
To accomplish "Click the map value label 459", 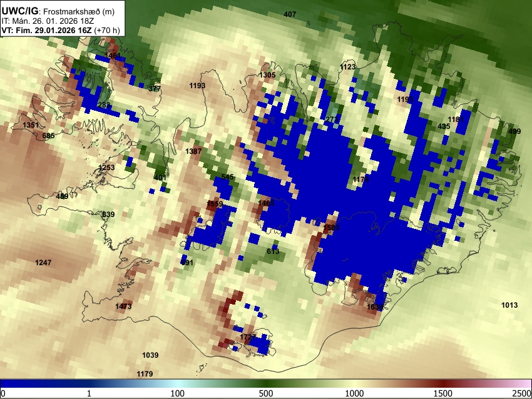I will 62,196.
